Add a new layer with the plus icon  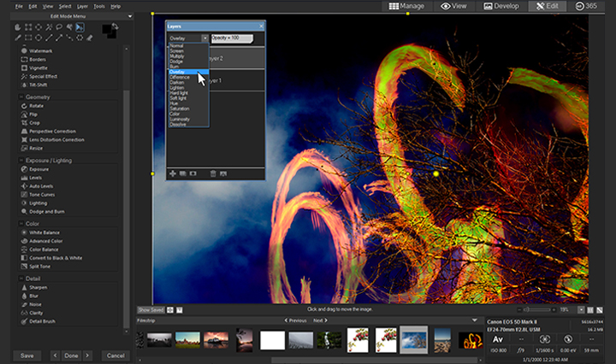pos(173,173)
